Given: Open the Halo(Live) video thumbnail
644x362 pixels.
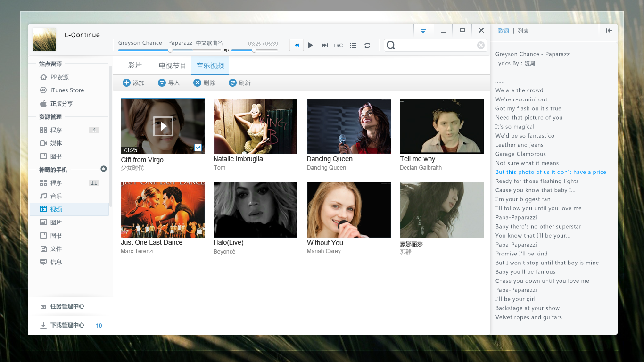Looking at the screenshot, I should pos(256,210).
